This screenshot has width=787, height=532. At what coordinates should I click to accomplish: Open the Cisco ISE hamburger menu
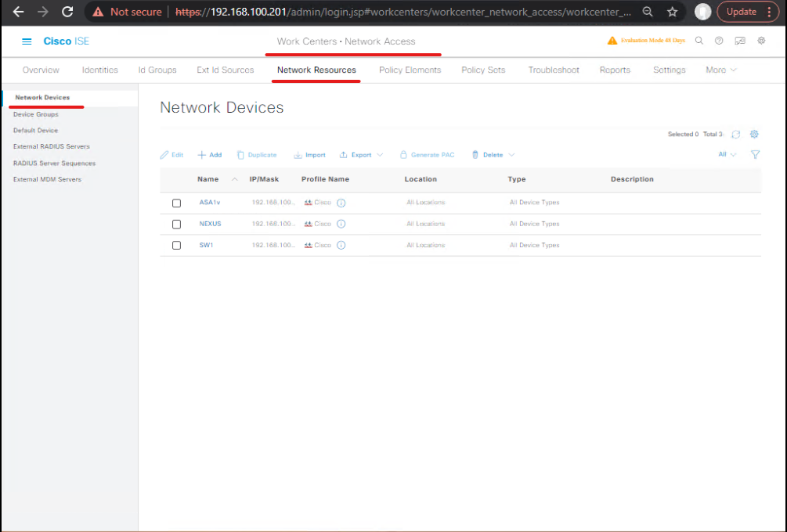point(27,41)
